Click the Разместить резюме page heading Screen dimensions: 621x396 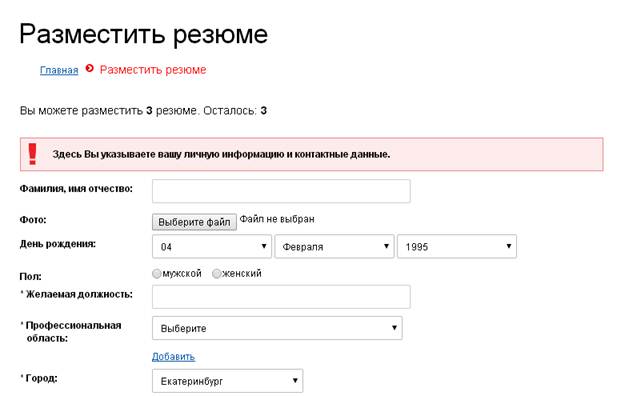tap(144, 34)
